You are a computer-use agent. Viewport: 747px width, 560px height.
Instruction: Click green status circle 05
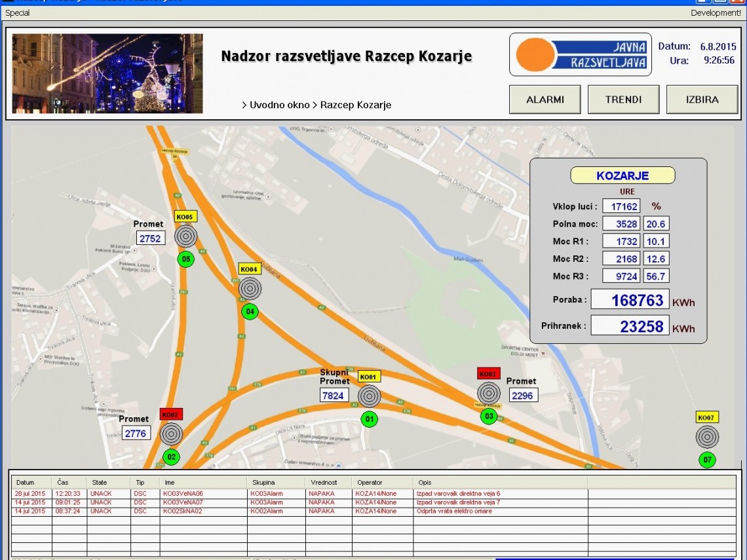[186, 259]
